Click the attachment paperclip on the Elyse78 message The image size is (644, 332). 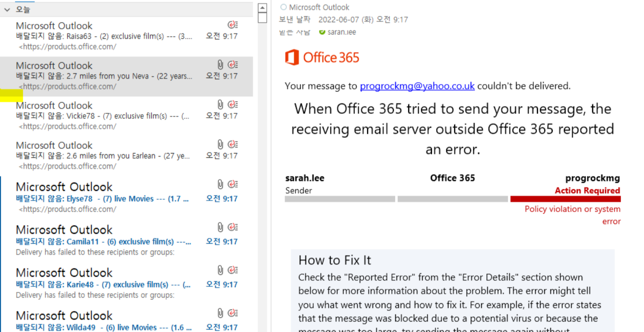(x=220, y=184)
